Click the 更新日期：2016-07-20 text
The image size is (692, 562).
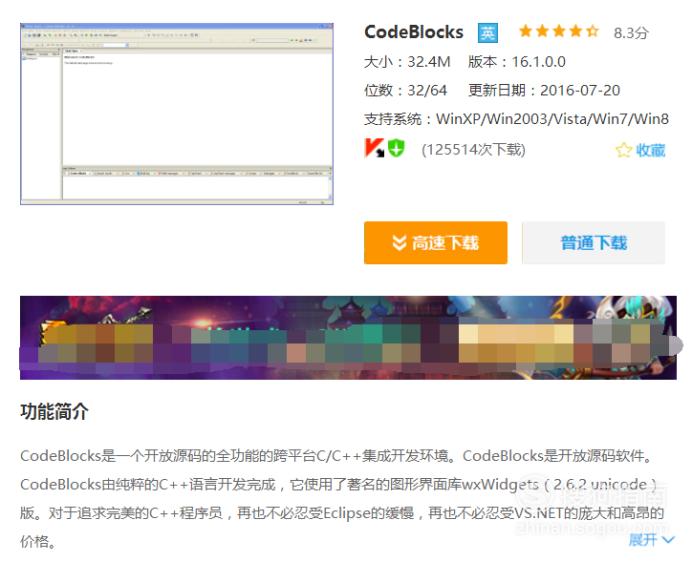(544, 91)
